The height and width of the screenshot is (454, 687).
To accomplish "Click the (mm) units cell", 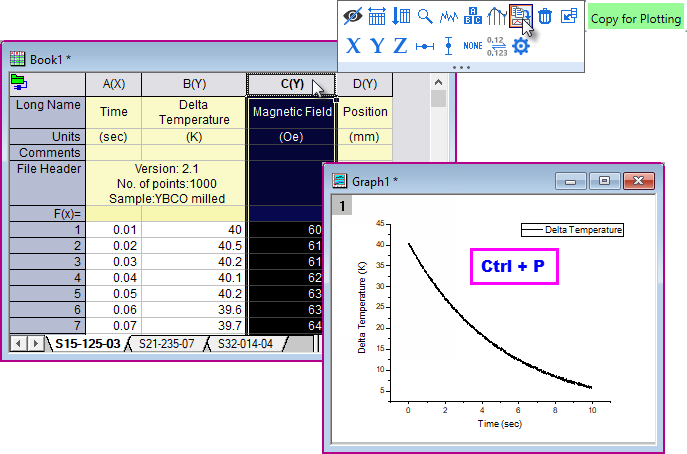I will [x=365, y=137].
